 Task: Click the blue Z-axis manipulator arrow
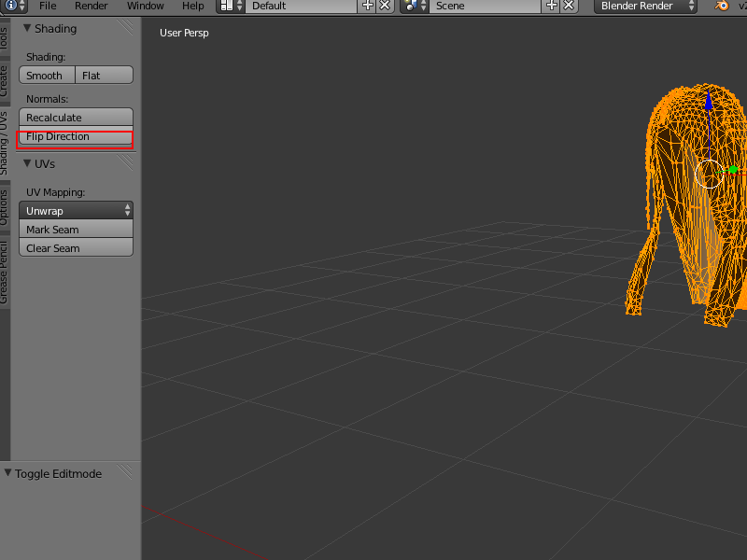[709, 101]
